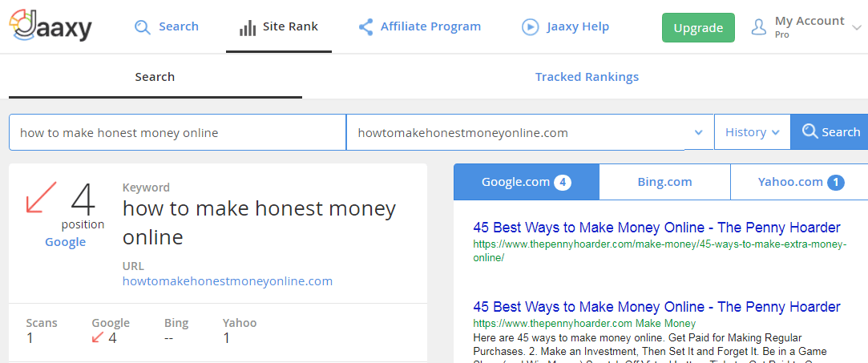Click the thepennyhoarder.com make-money URL text
This screenshot has height=363, width=868.
(x=660, y=251)
